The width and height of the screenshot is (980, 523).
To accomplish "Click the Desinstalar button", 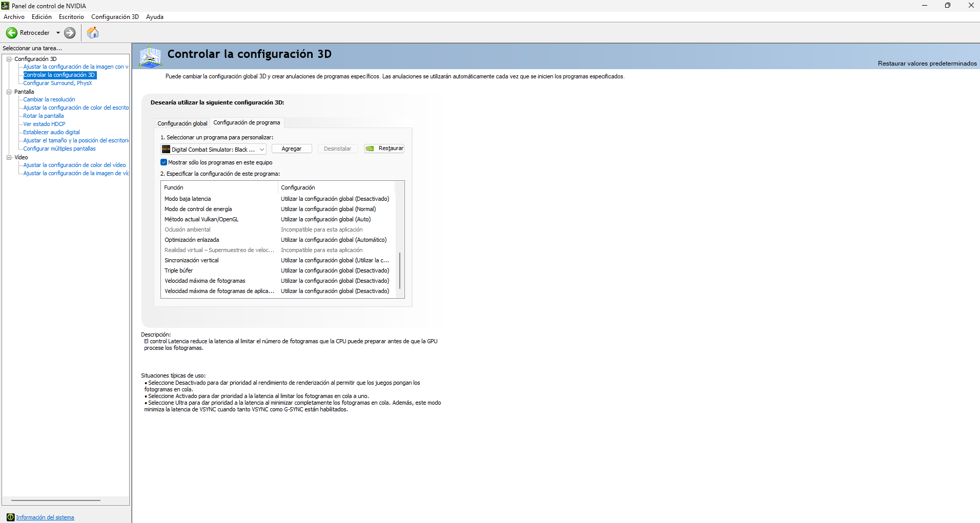I will tap(337, 149).
